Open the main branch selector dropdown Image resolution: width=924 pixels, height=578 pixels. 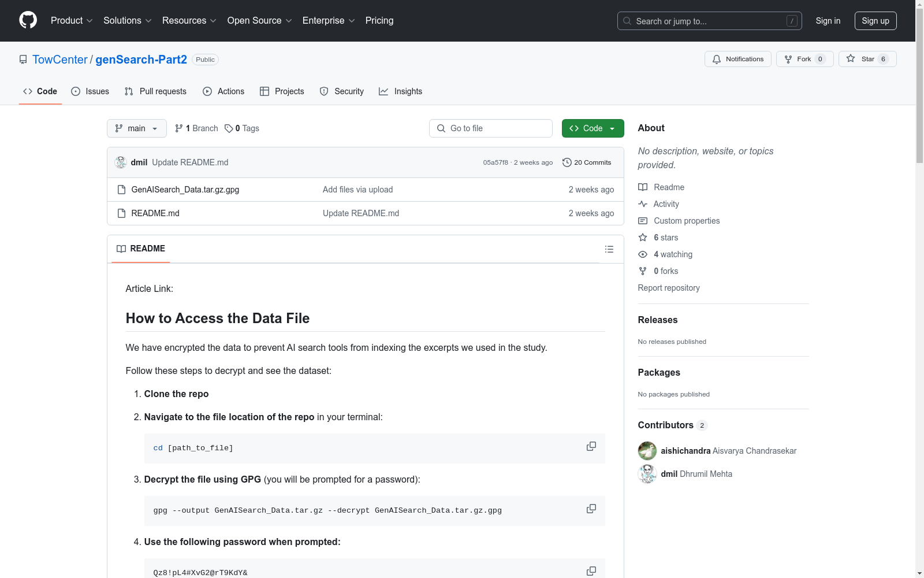137,128
